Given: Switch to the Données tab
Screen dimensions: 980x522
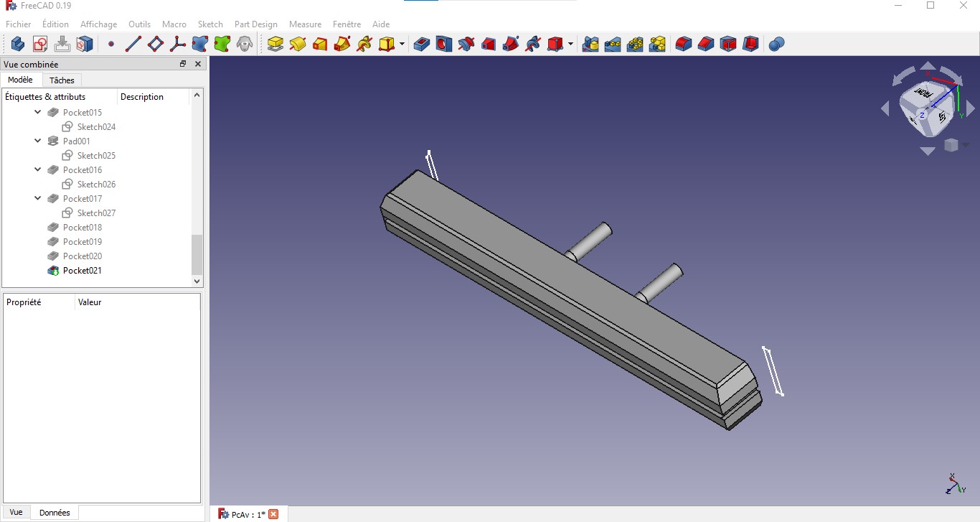Looking at the screenshot, I should pyautogui.click(x=55, y=513).
